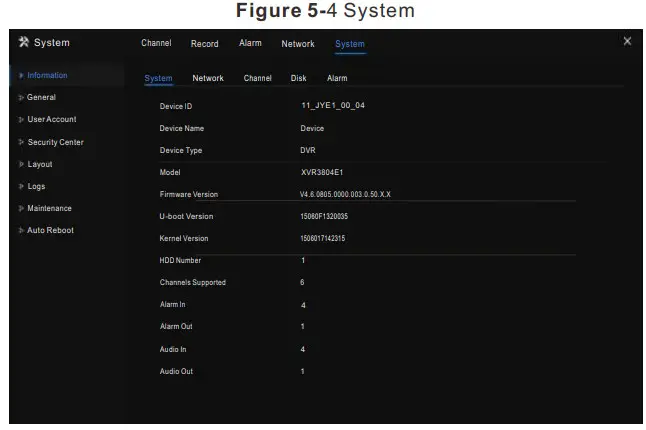Click the arrow icon beside Auto Reboot
The height and width of the screenshot is (430, 646).
(21, 230)
